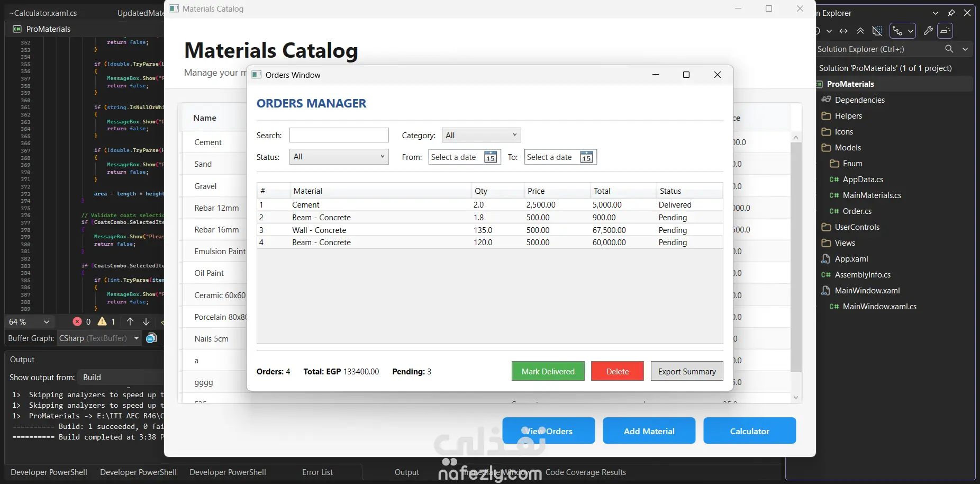Click the red Delete button
980x484 pixels.
click(618, 371)
